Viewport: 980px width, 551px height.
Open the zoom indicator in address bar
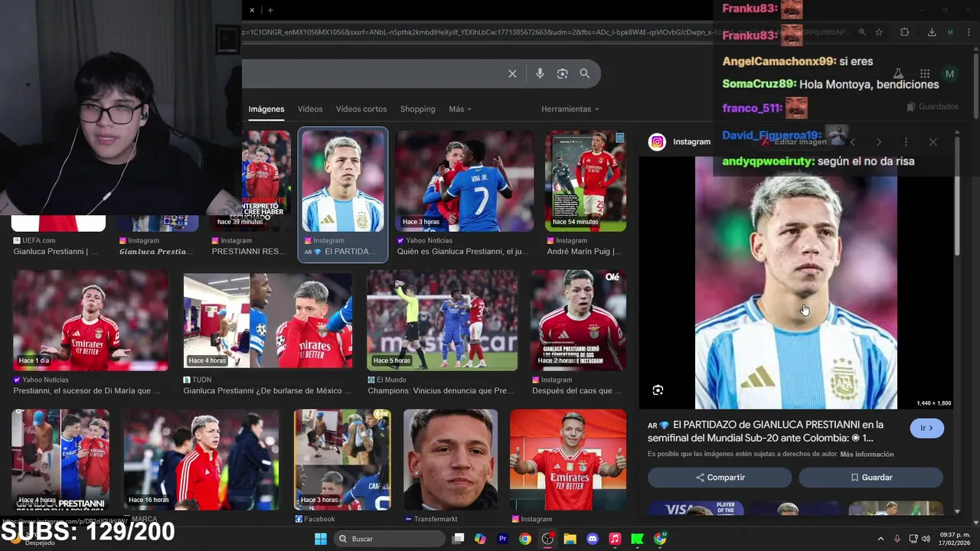coord(862,32)
